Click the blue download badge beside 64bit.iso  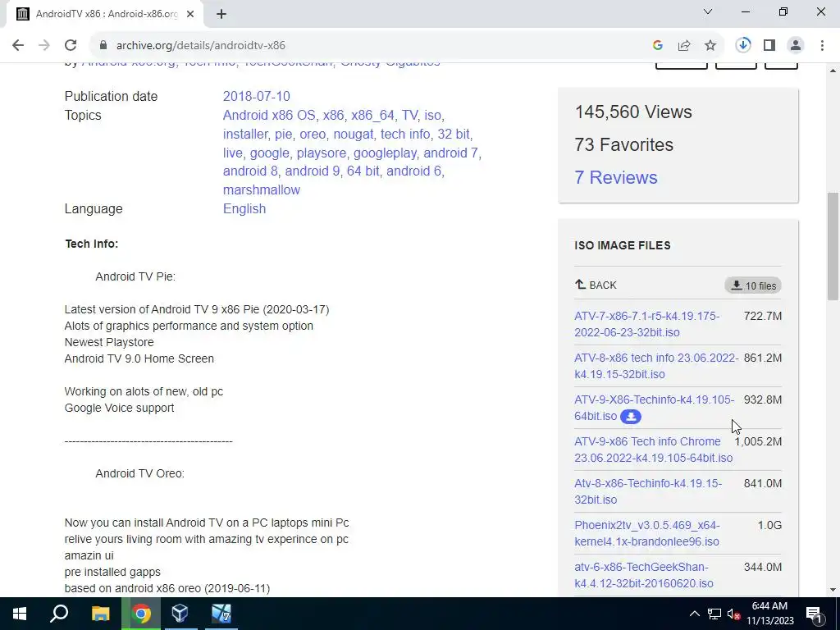(x=631, y=416)
